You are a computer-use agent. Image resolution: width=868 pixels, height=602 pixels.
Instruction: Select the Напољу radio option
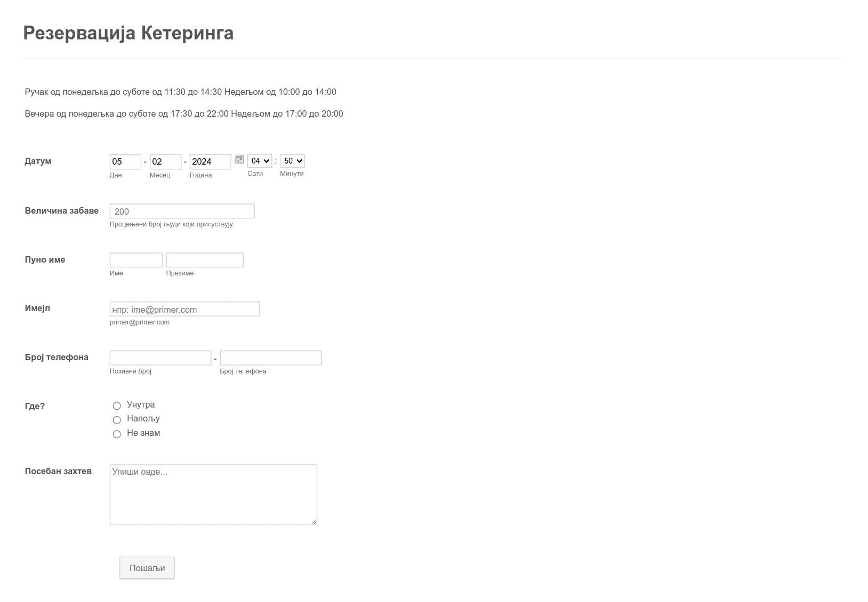pos(117,420)
